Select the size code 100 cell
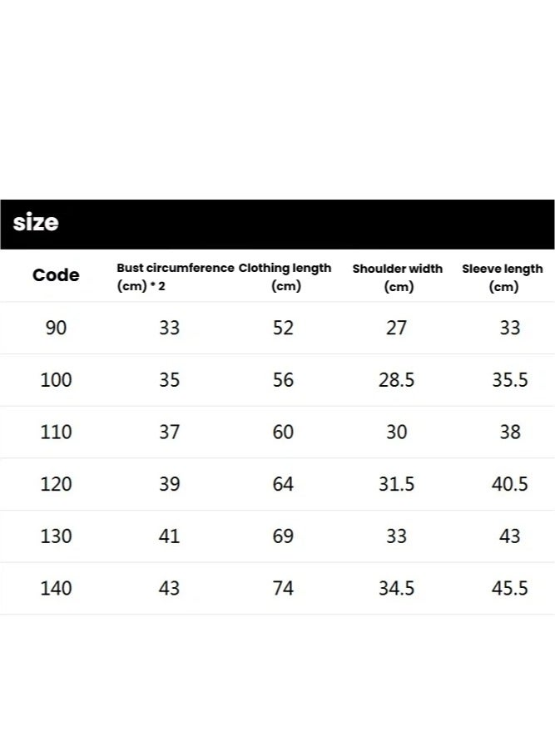Viewport: 555px width, 756px height. pos(56,380)
